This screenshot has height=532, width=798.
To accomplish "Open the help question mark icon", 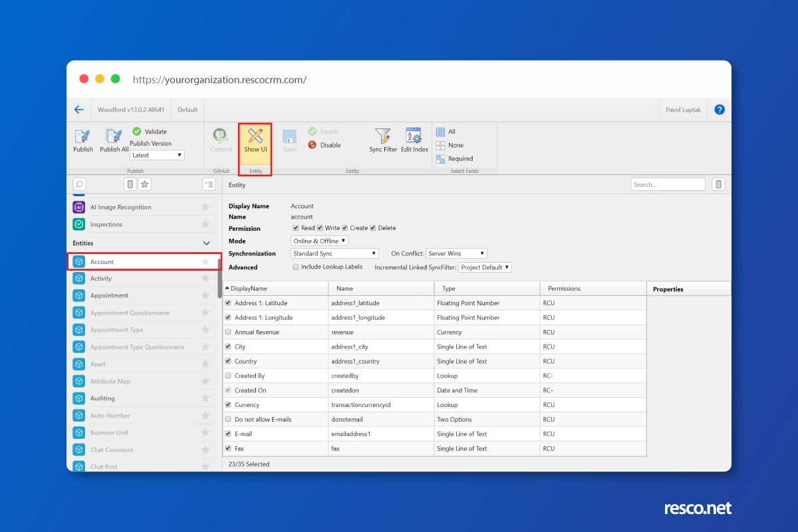I will point(720,110).
